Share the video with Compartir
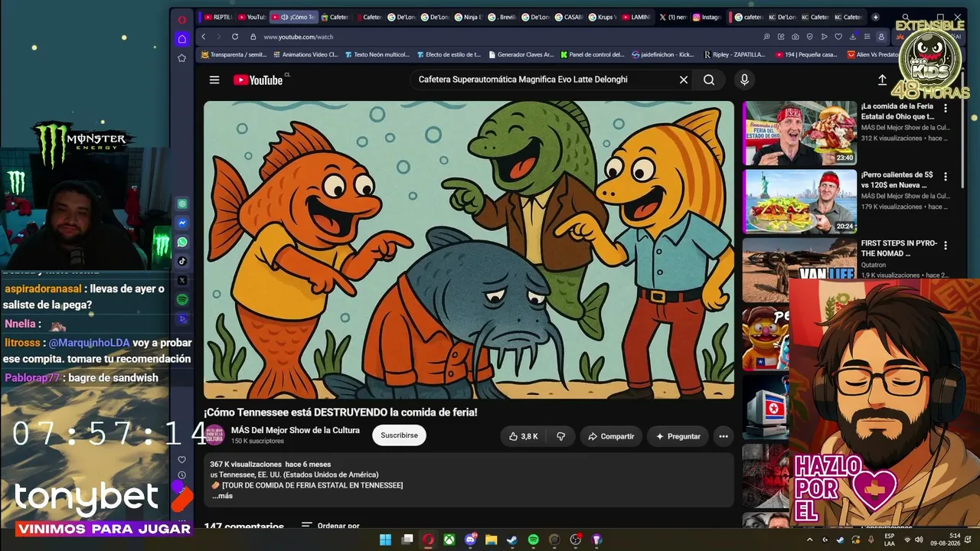 tap(611, 436)
